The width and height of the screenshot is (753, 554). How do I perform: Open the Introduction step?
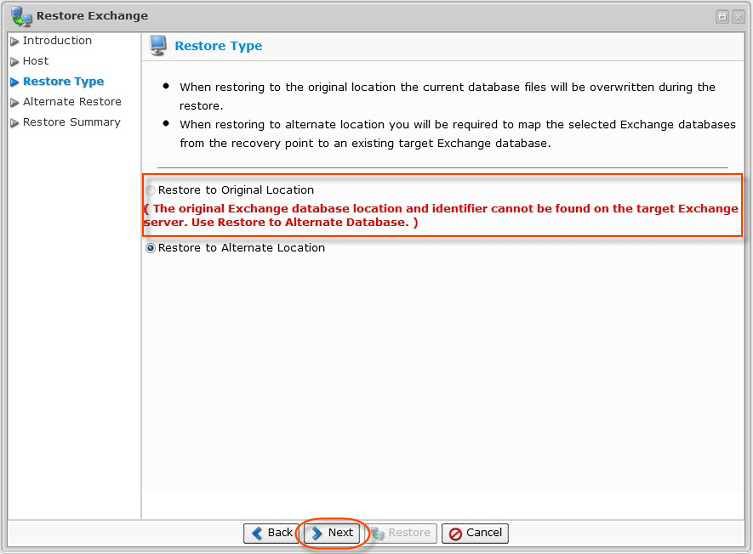[x=57, y=41]
